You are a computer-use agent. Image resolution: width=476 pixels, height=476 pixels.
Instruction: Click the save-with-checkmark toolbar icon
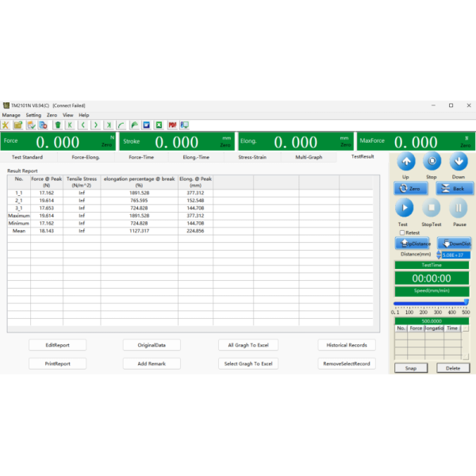tap(31, 125)
